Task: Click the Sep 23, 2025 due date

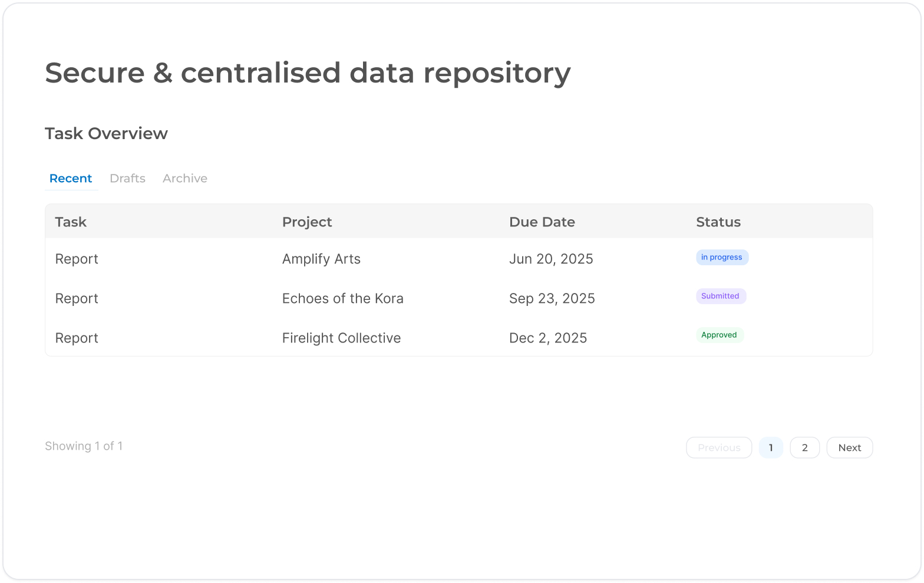Action: tap(552, 299)
